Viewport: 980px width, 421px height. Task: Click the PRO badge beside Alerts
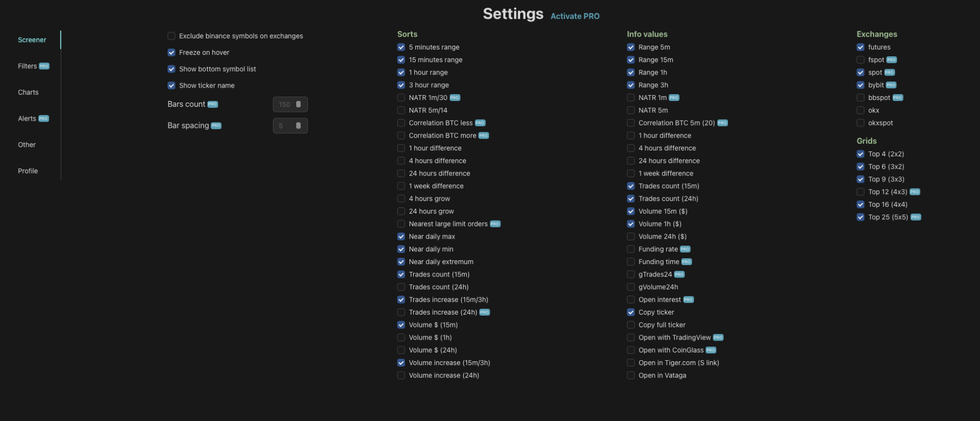click(x=44, y=119)
